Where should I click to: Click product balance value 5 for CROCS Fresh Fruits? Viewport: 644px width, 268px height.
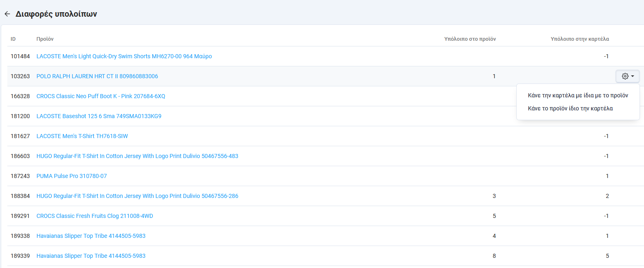coord(494,216)
